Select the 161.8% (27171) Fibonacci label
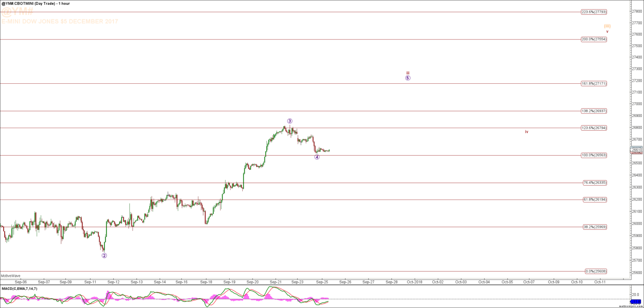644x308 pixels. (x=594, y=83)
